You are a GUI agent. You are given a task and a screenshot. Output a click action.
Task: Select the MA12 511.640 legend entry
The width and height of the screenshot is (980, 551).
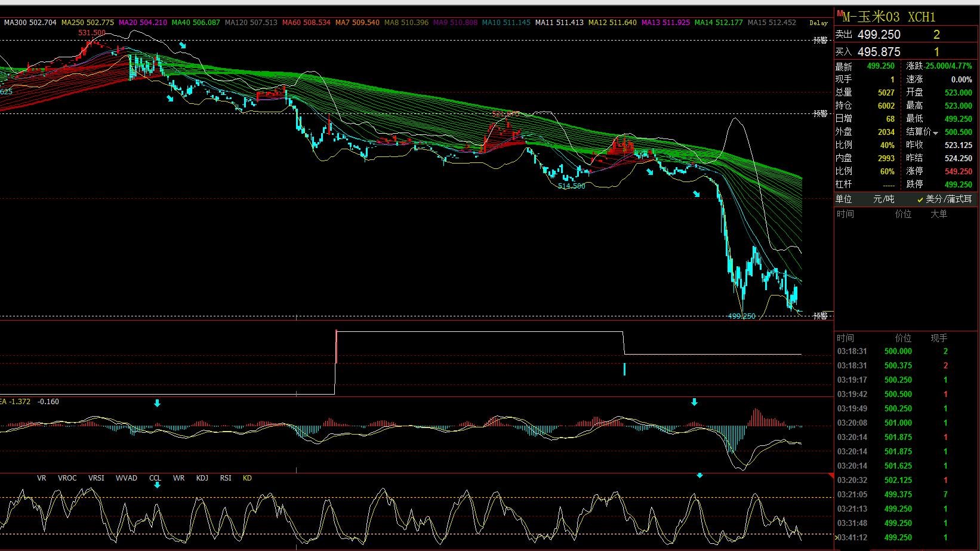(612, 23)
